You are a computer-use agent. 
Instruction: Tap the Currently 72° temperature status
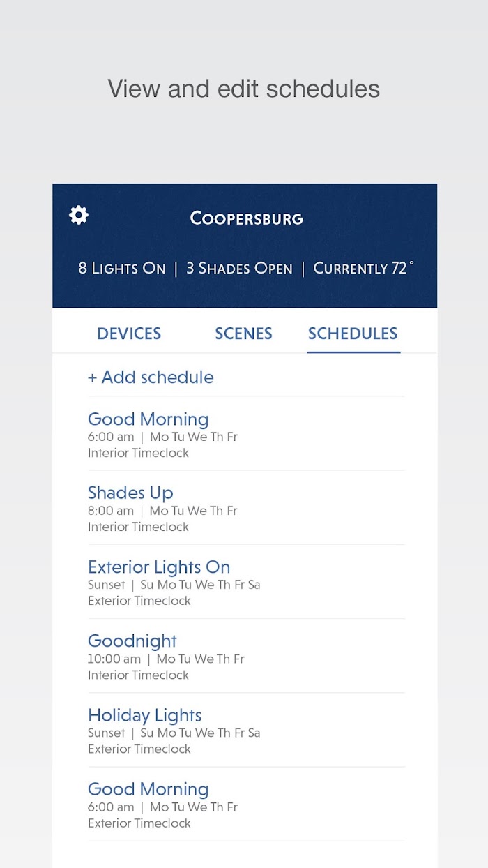pos(363,268)
